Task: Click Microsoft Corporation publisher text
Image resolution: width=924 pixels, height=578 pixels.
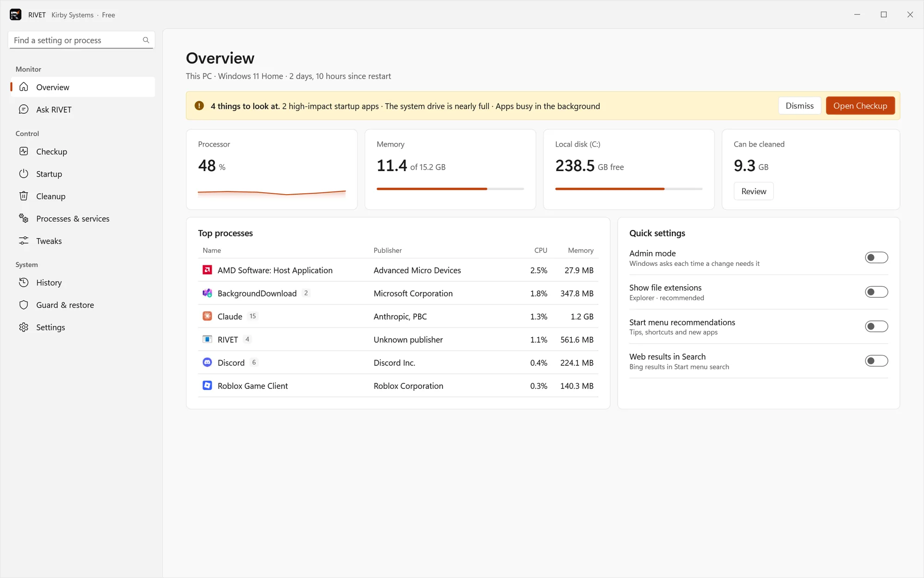Action: click(413, 294)
